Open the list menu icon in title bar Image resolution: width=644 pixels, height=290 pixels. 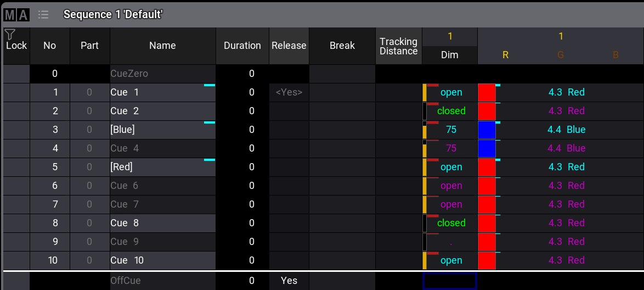pos(43,15)
